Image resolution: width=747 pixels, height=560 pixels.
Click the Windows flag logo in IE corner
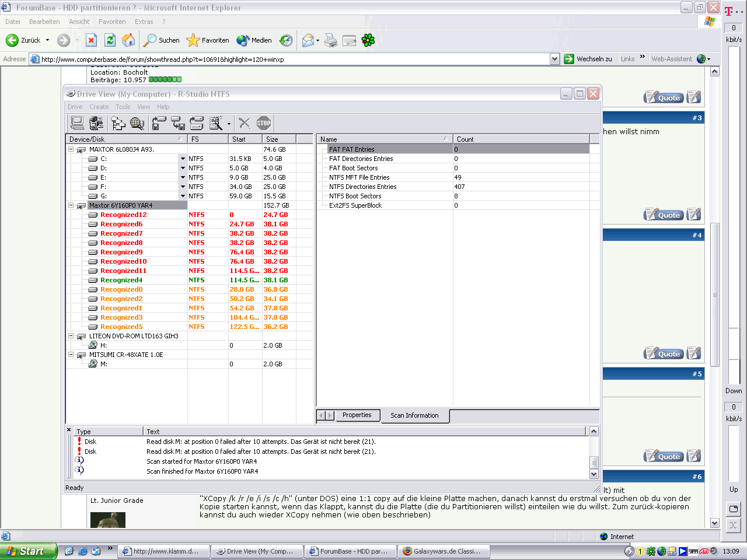tap(710, 22)
